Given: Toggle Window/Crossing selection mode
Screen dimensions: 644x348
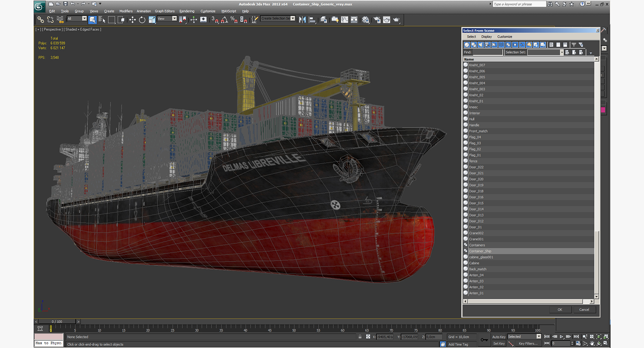Looking at the screenshot, I should click(121, 20).
